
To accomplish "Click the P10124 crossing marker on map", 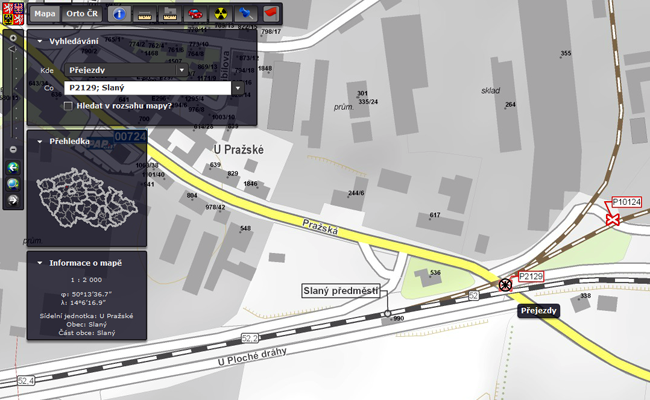I will pyautogui.click(x=611, y=219).
